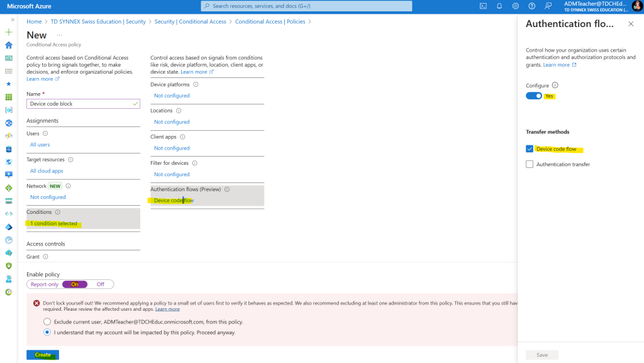The width and height of the screenshot is (644, 363).
Task: Open Network Not configured link
Action: 48,197
